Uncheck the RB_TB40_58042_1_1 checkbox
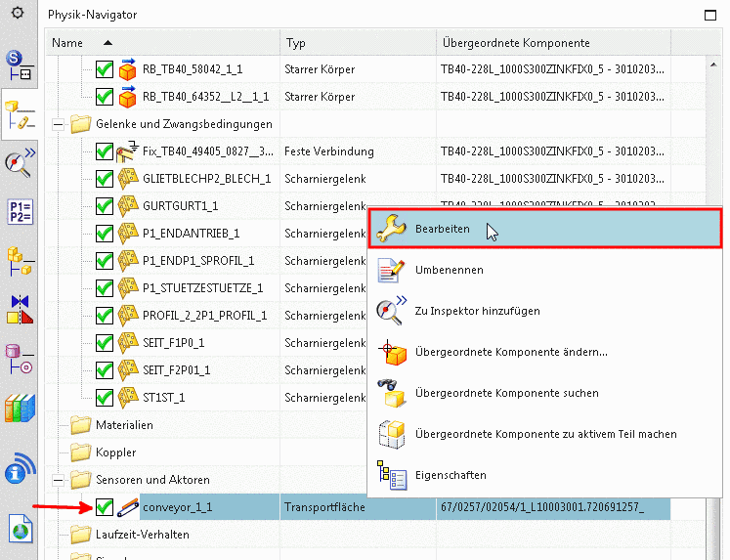Image resolution: width=730 pixels, height=560 pixels. click(x=105, y=69)
